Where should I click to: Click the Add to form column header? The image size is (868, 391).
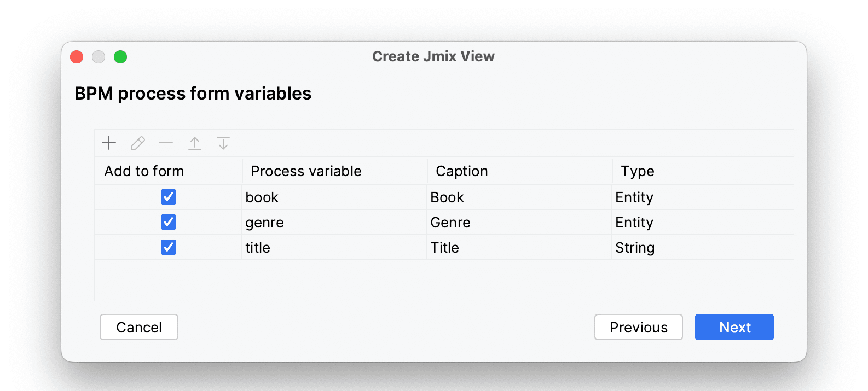tap(144, 171)
